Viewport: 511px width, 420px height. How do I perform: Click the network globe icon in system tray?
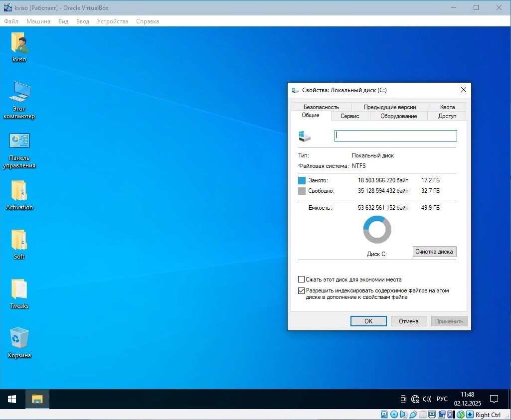coord(415,399)
